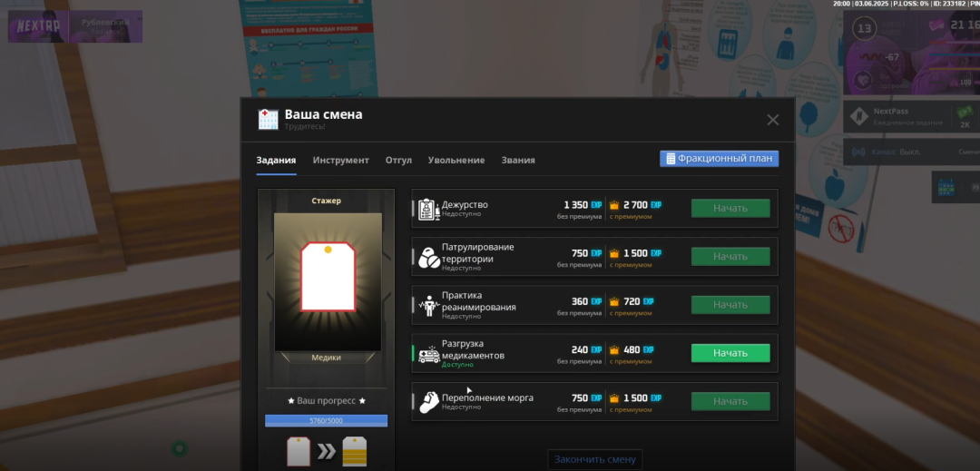Screen dimensions: 980x471
Task: Start Патрулирование территории task
Action: click(730, 257)
